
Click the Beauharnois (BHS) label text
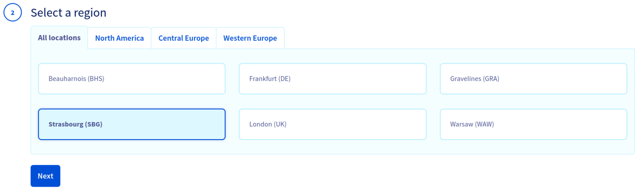point(76,79)
